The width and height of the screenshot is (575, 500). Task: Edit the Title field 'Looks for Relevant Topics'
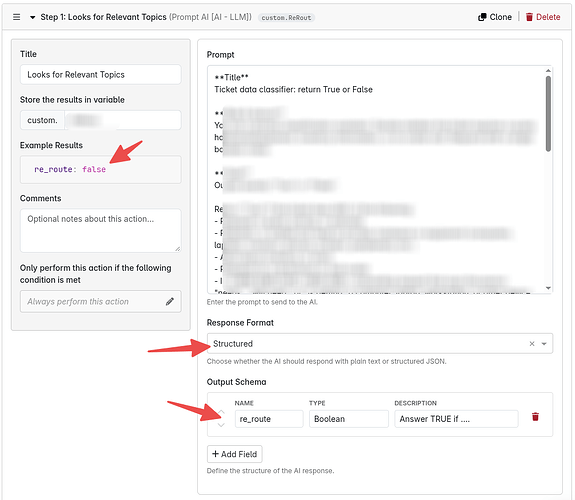[x=100, y=74]
